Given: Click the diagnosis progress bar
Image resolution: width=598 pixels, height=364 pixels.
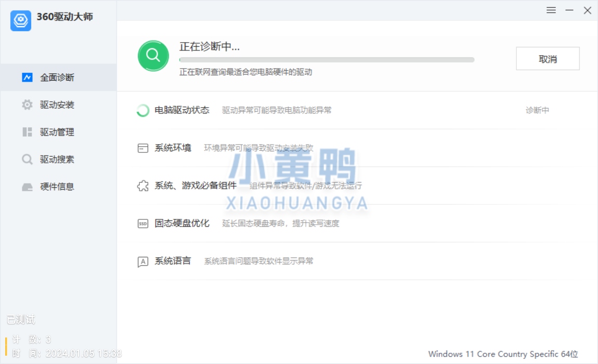Looking at the screenshot, I should click(x=327, y=60).
